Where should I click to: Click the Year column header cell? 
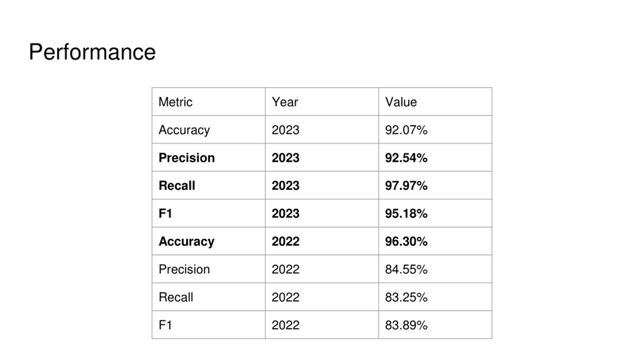pyautogui.click(x=322, y=102)
